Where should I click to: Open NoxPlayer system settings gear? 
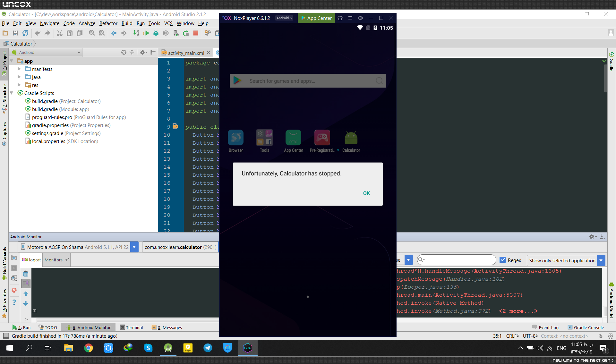(x=361, y=18)
